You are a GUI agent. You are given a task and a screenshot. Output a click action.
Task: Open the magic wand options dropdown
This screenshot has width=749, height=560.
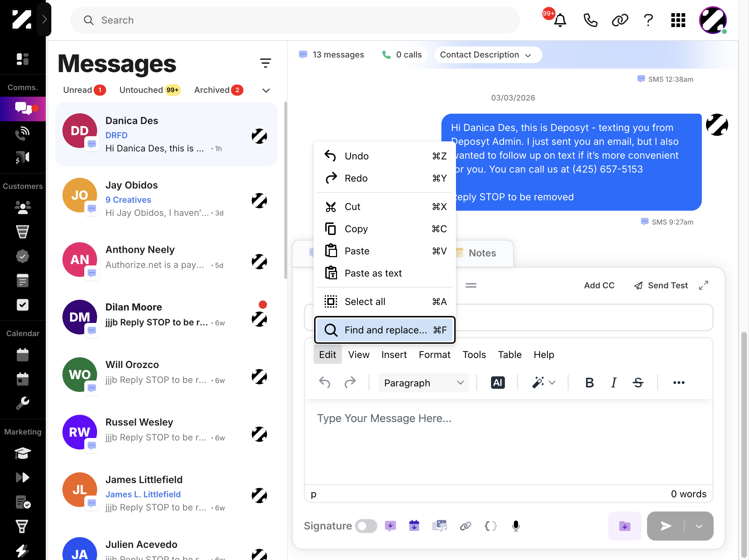(552, 383)
